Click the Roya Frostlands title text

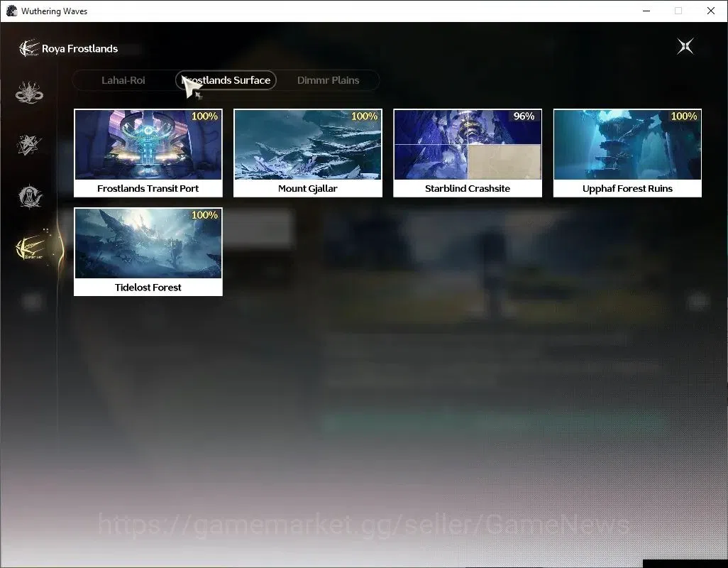(80, 49)
